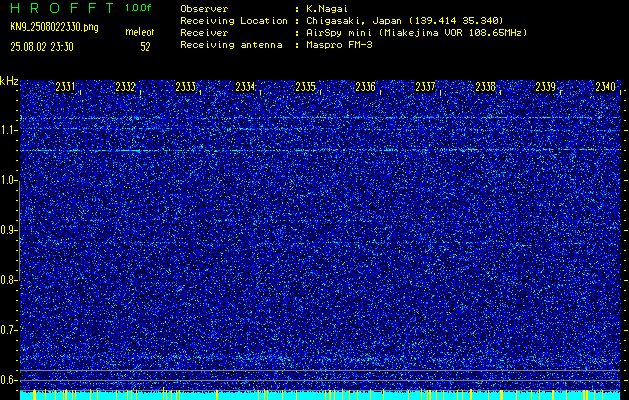Click the 2339 time marker
The height and width of the screenshot is (400, 629).
tap(546, 87)
